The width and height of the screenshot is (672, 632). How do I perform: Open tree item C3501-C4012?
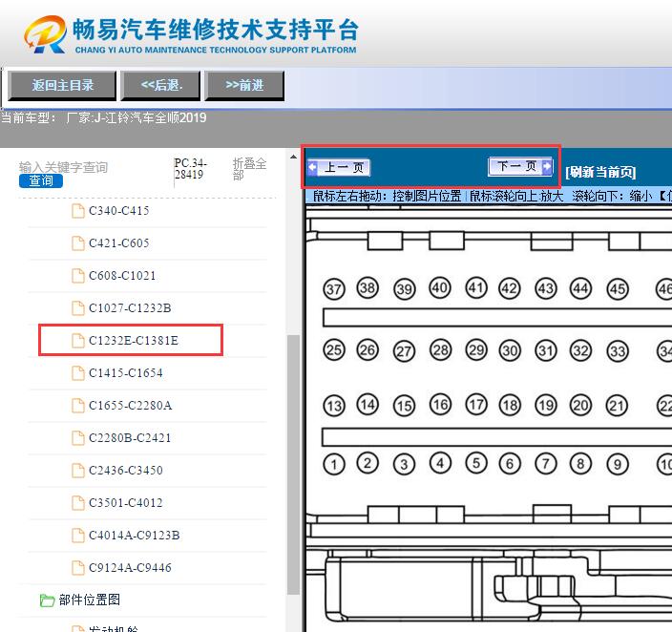click(126, 502)
